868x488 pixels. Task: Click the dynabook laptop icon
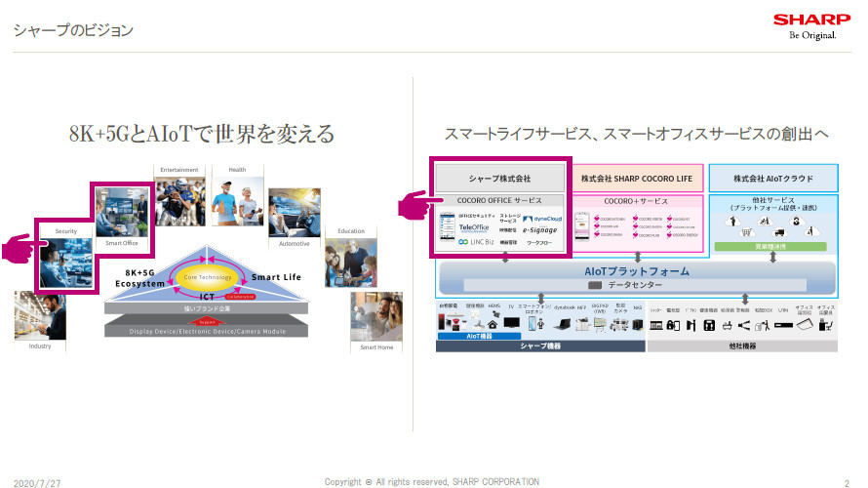point(564,324)
